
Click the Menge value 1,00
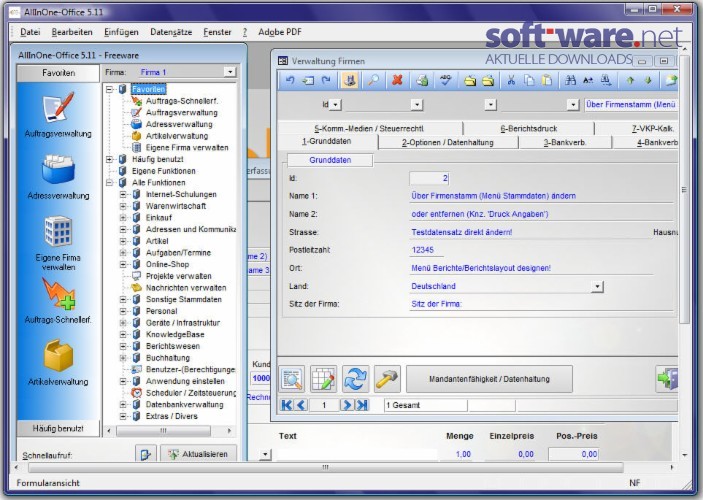pos(463,454)
